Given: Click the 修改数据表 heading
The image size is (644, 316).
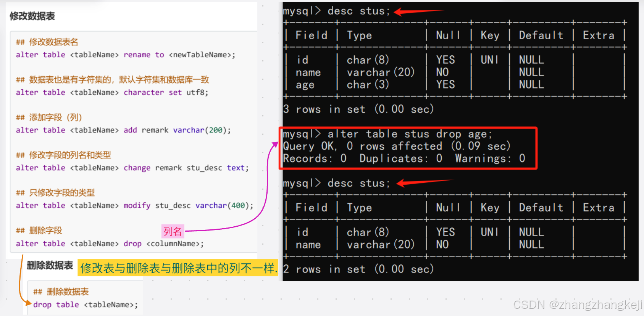Looking at the screenshot, I should click(x=32, y=16).
